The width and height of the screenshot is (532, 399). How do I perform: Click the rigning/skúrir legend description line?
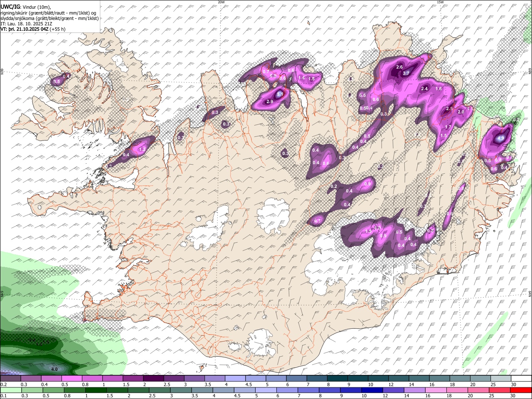(x=49, y=12)
